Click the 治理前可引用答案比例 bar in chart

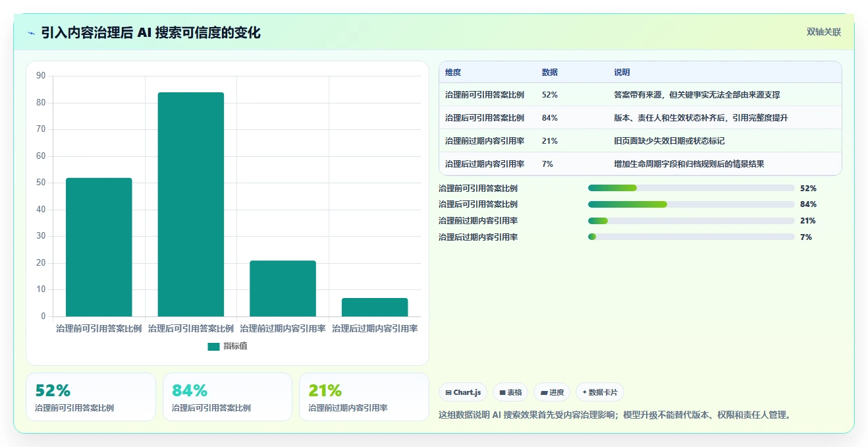(x=99, y=247)
